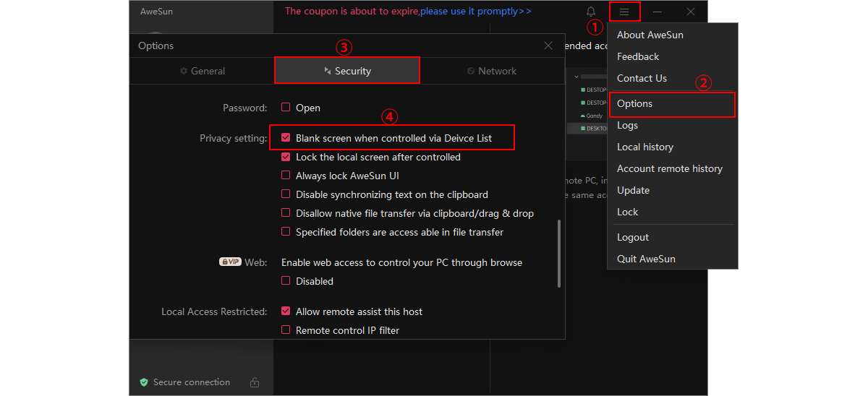
Task: Close the AweSun window
Action: point(691,12)
